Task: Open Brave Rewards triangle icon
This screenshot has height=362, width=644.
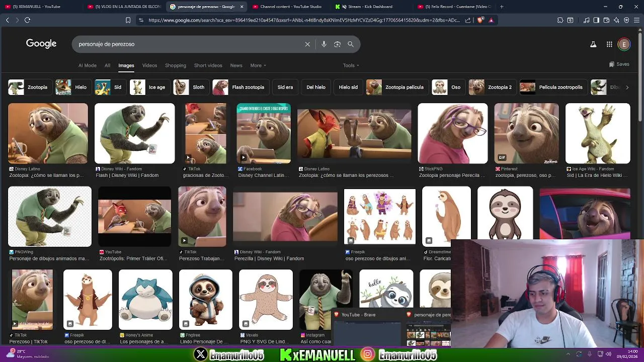Action: pos(491,20)
